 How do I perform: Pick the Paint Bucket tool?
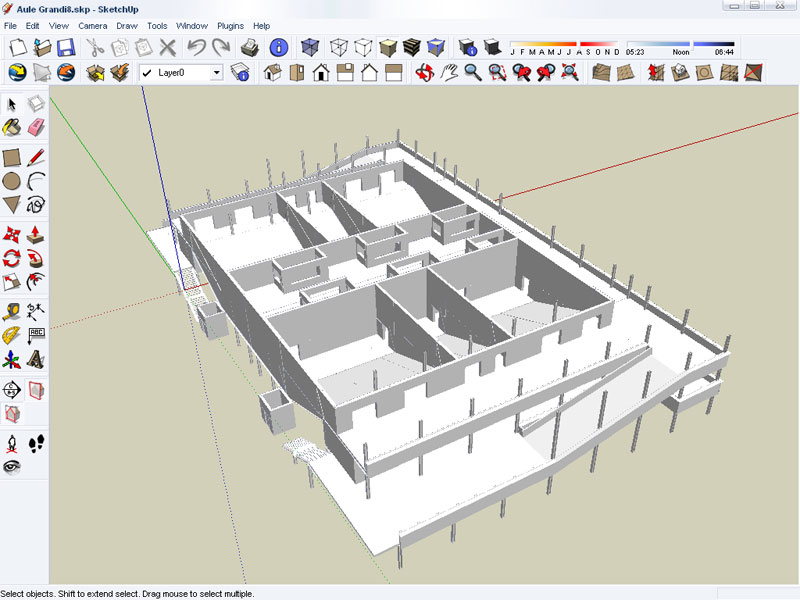(12, 127)
